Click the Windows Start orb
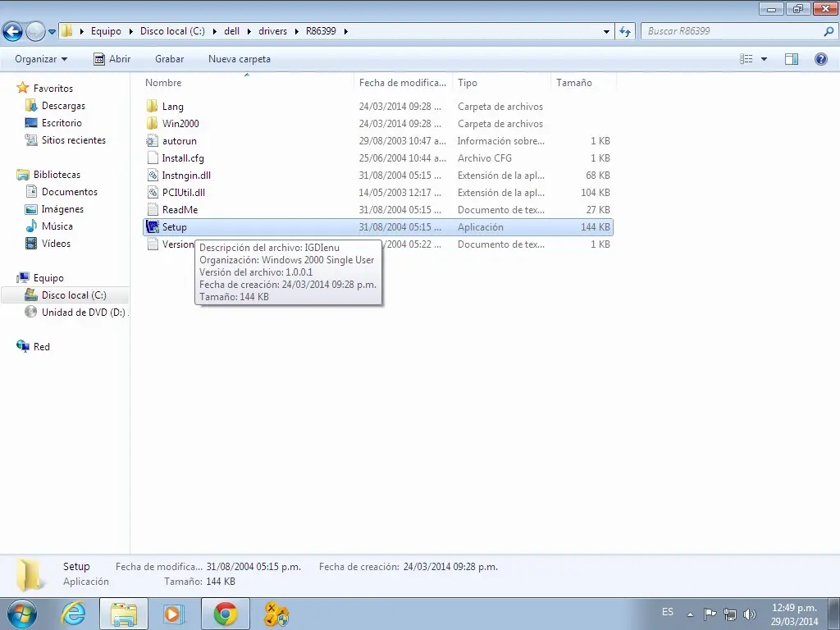The image size is (840, 630). [x=21, y=614]
